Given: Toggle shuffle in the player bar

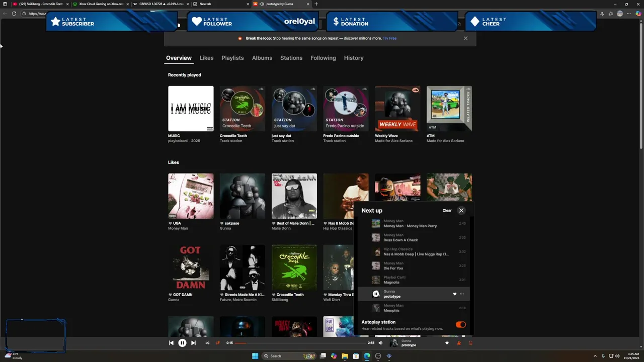Looking at the screenshot, I should 207,343.
